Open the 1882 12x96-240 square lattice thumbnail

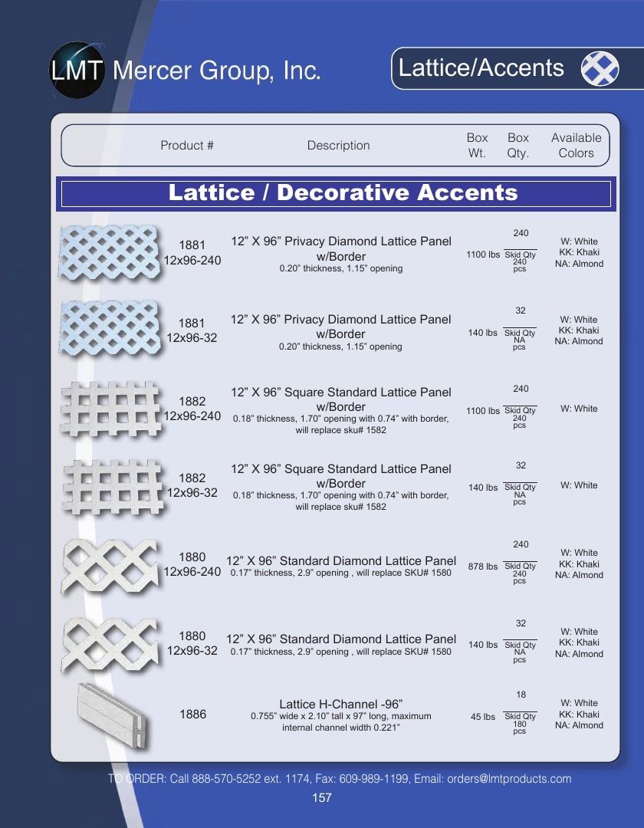(x=111, y=409)
